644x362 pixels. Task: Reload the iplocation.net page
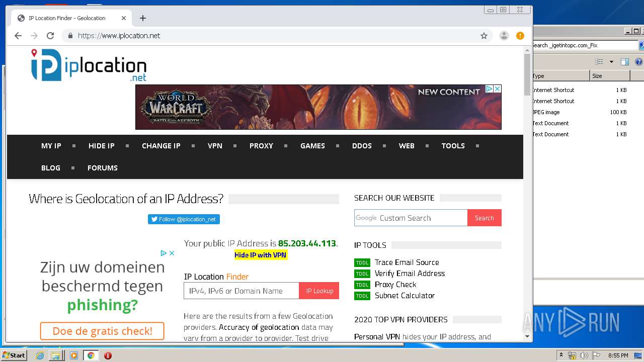(x=50, y=36)
